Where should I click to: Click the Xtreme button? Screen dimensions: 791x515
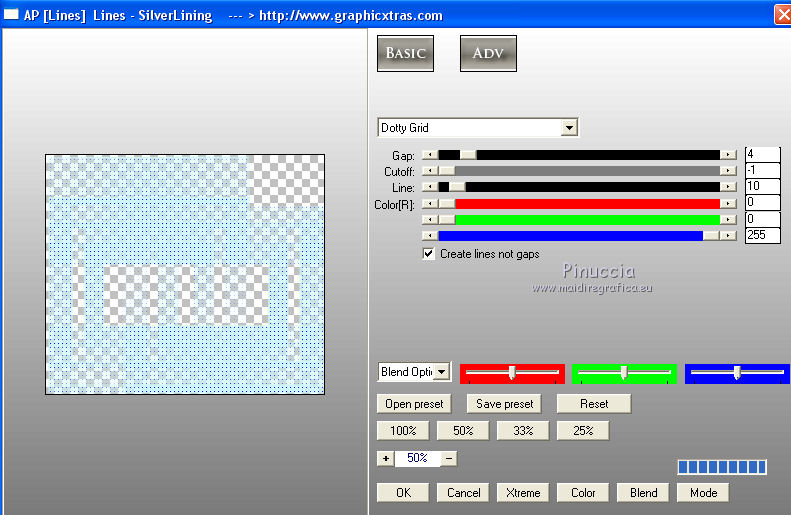click(523, 493)
